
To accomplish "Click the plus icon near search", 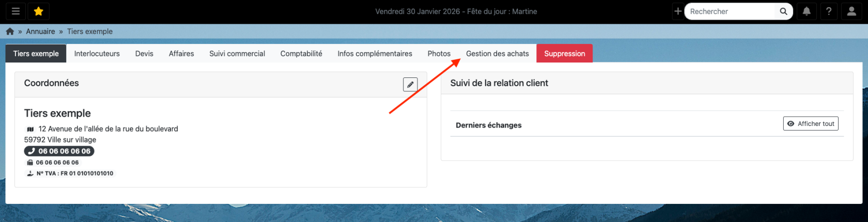I will click(678, 11).
